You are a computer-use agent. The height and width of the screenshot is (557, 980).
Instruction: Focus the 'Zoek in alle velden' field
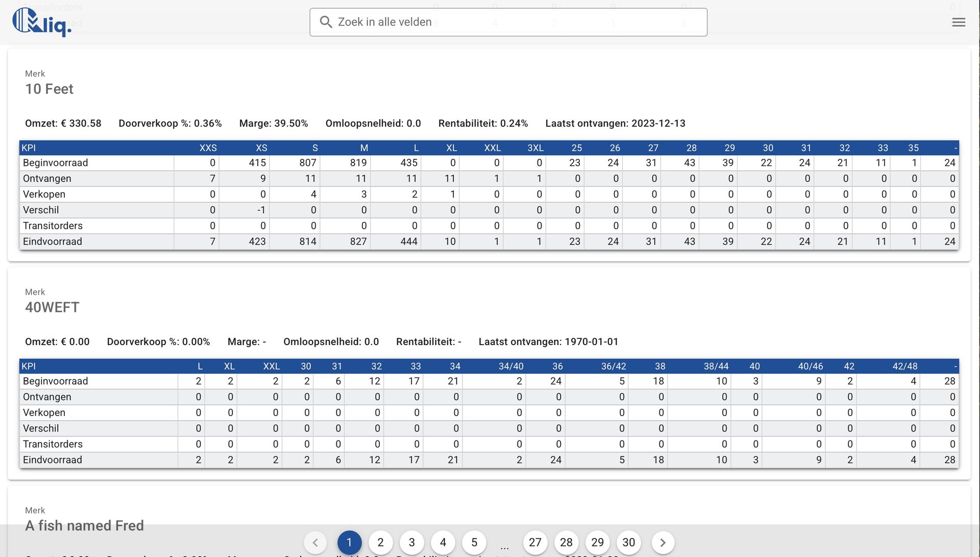(516, 22)
